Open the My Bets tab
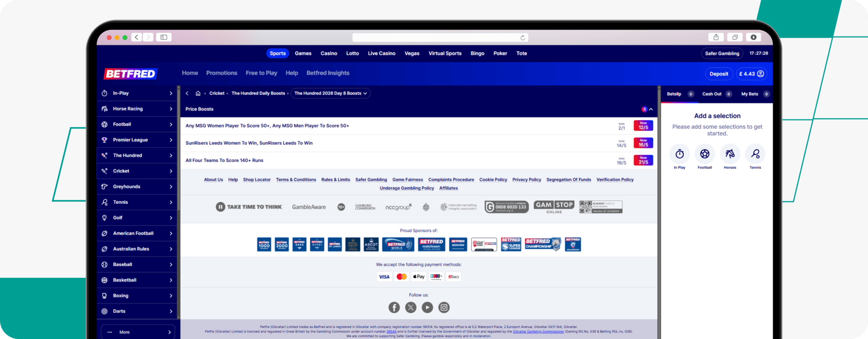This screenshot has width=868, height=339. click(x=755, y=94)
